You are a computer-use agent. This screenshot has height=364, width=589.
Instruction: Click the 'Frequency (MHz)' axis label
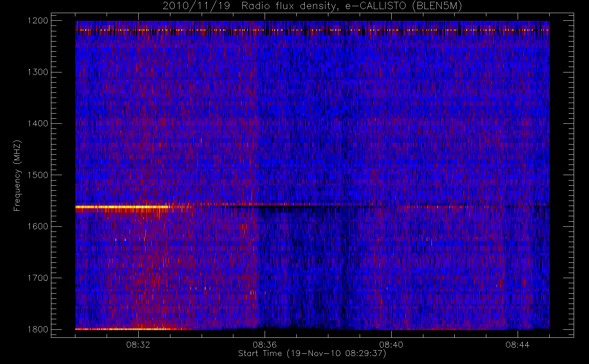click(x=17, y=175)
